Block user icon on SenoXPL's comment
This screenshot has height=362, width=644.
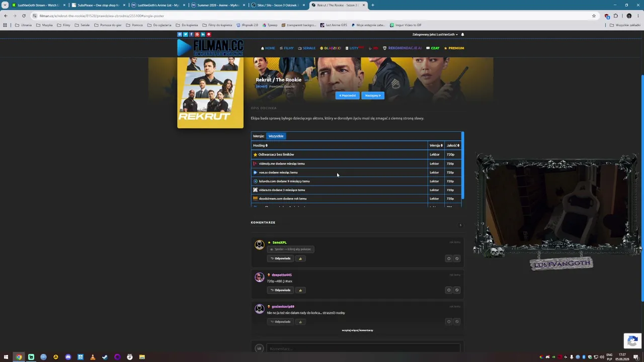coord(457,258)
